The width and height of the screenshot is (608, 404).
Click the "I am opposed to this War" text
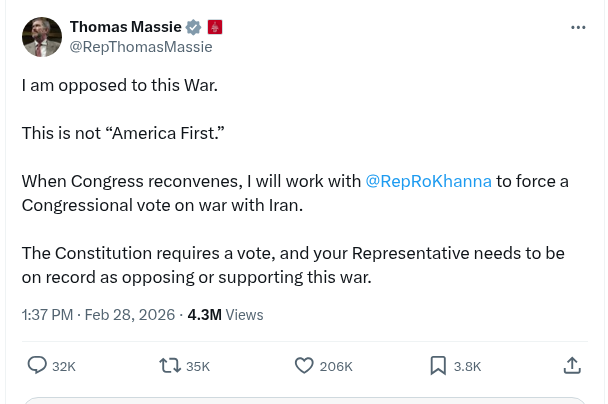[x=120, y=85]
